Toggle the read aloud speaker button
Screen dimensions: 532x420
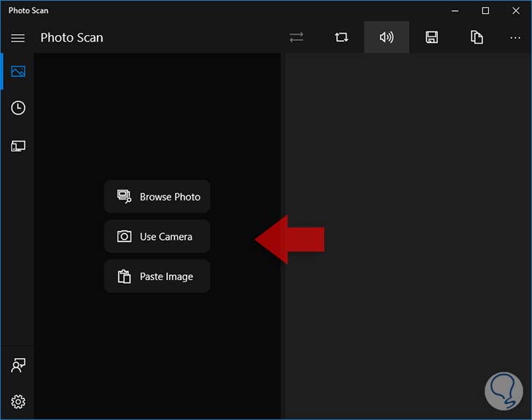tap(386, 37)
